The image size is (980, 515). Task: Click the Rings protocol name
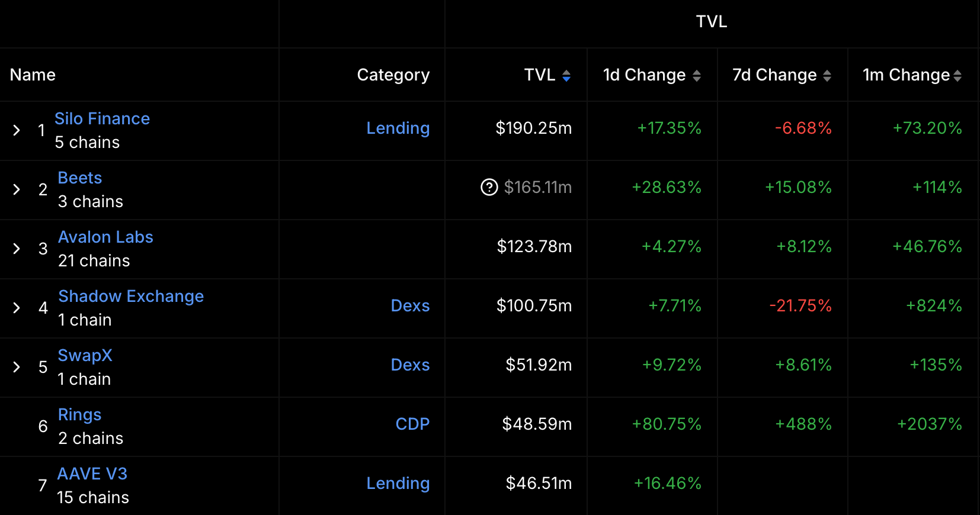click(79, 414)
